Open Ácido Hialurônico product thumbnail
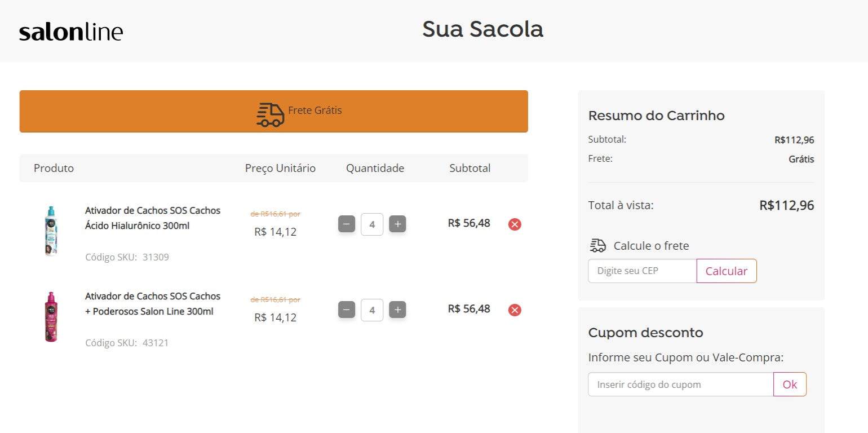 coord(51,231)
